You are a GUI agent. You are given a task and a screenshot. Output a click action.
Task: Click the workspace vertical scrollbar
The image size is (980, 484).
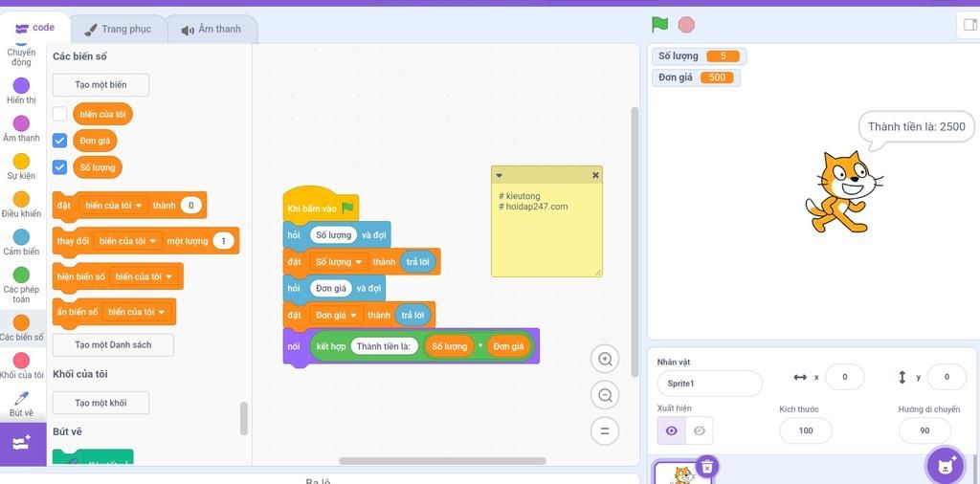(635, 242)
